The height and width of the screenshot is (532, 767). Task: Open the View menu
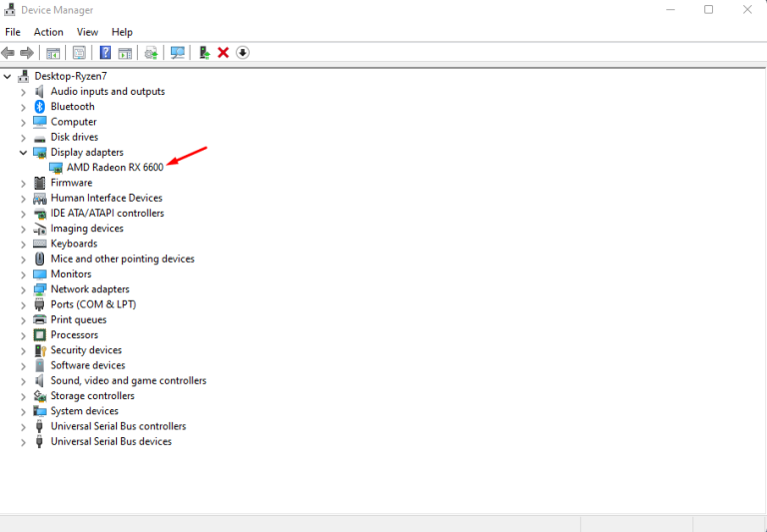point(87,32)
